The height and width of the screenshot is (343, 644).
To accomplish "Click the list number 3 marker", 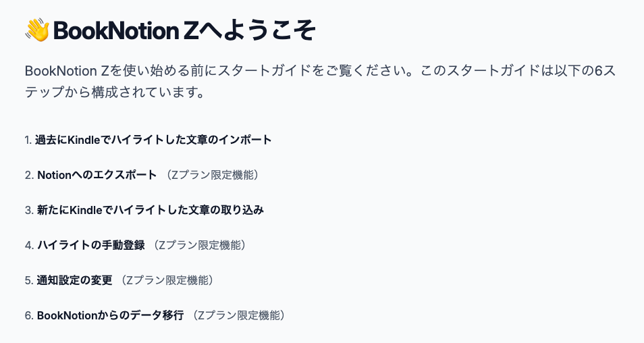I will coord(29,210).
